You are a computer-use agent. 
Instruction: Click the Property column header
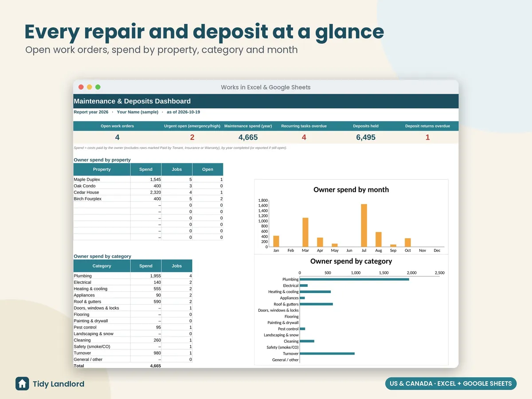point(102,169)
